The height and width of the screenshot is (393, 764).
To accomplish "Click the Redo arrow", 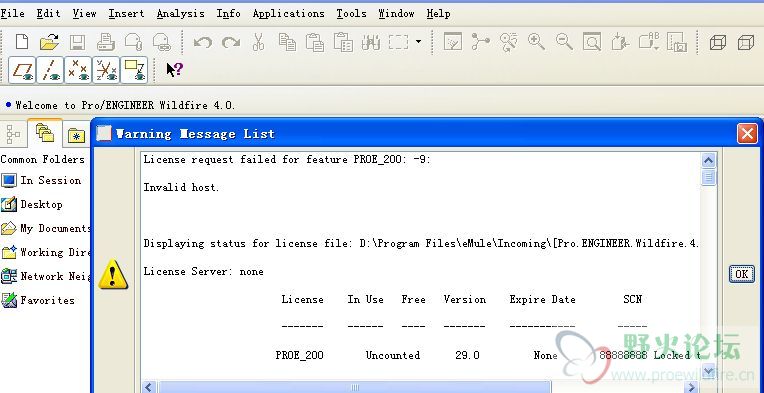I will click(230, 42).
